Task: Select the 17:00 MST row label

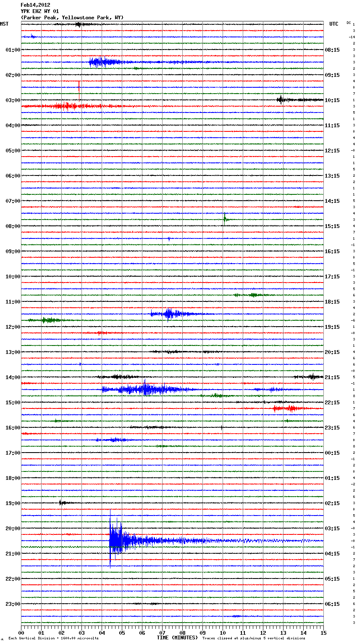Action: [x=13, y=453]
